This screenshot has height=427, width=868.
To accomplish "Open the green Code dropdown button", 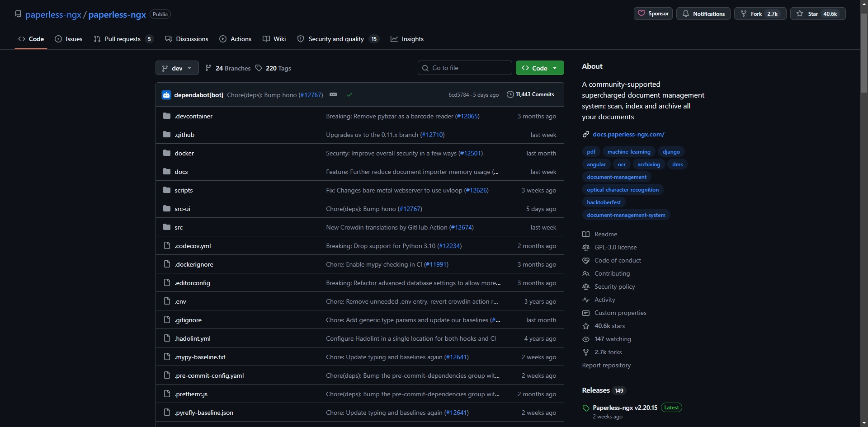I will tap(540, 68).
